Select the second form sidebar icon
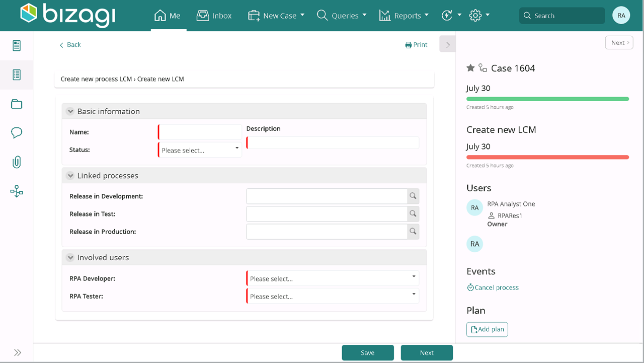Screen dimensions: 644x363 tap(17, 75)
